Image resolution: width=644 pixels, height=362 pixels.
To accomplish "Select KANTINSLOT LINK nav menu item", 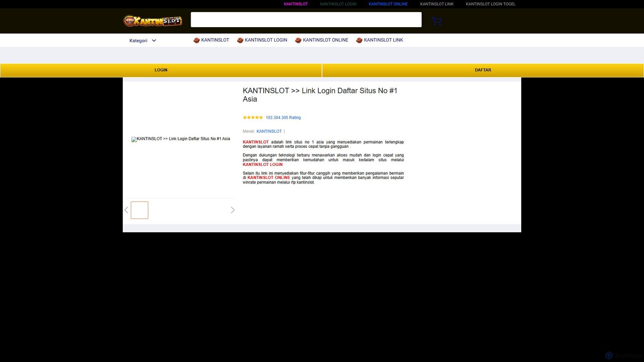I will point(379,40).
